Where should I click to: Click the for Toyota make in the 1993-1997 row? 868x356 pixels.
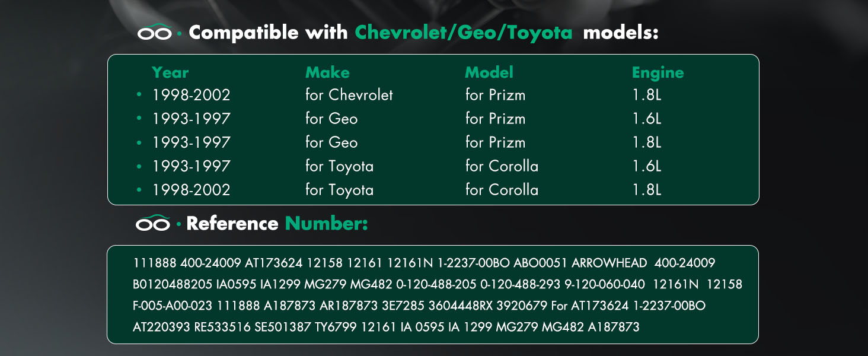click(x=340, y=166)
